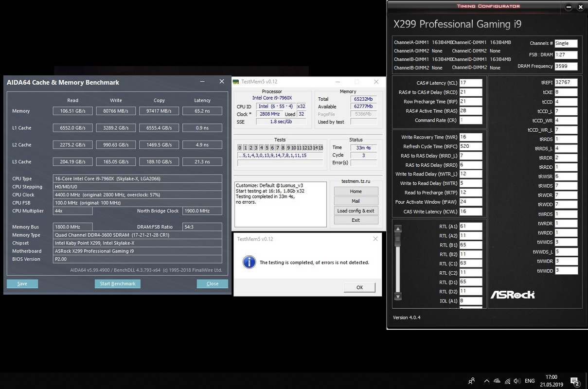
Task: Click Start Benchmark in AIDA64
Action: pos(117,283)
